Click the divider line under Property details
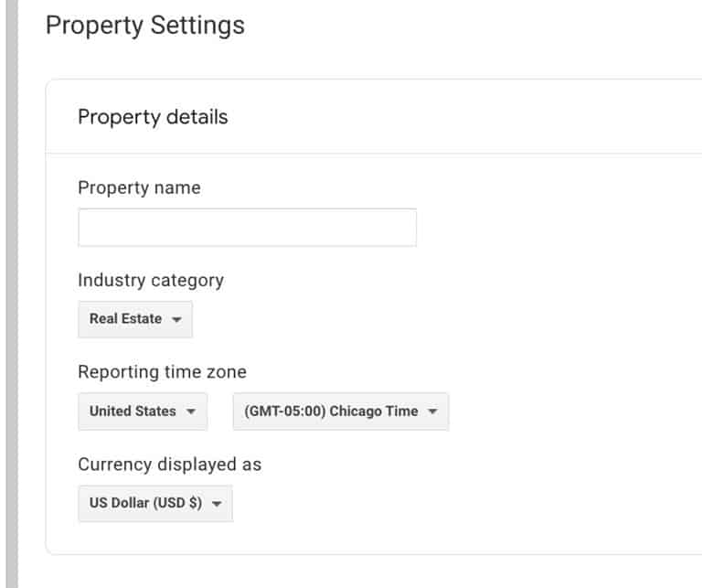Image resolution: width=702 pixels, height=588 pixels. [x=366, y=154]
